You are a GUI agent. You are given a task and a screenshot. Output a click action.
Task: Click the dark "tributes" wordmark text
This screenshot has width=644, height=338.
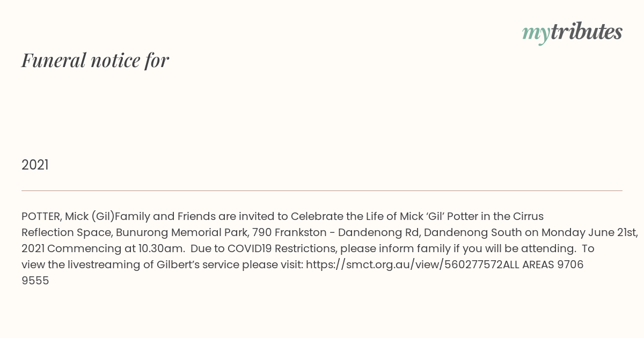[x=586, y=32]
